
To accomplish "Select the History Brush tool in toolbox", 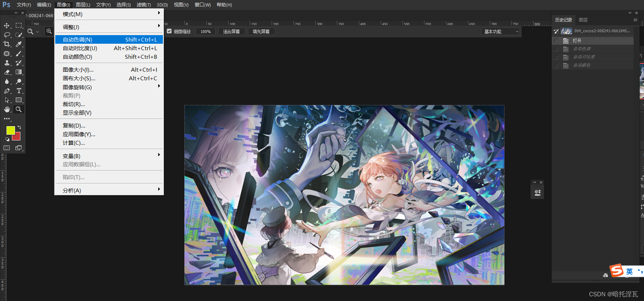I will (19, 63).
